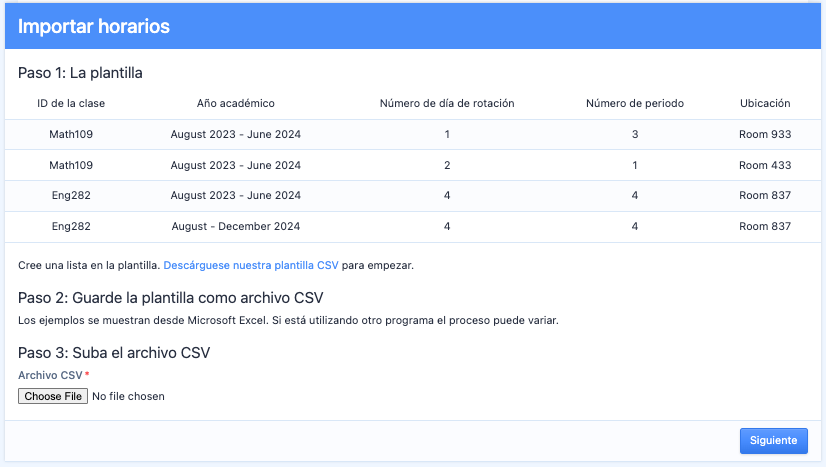The image size is (826, 467).
Task: Click the Choose File button
Action: coord(53,396)
